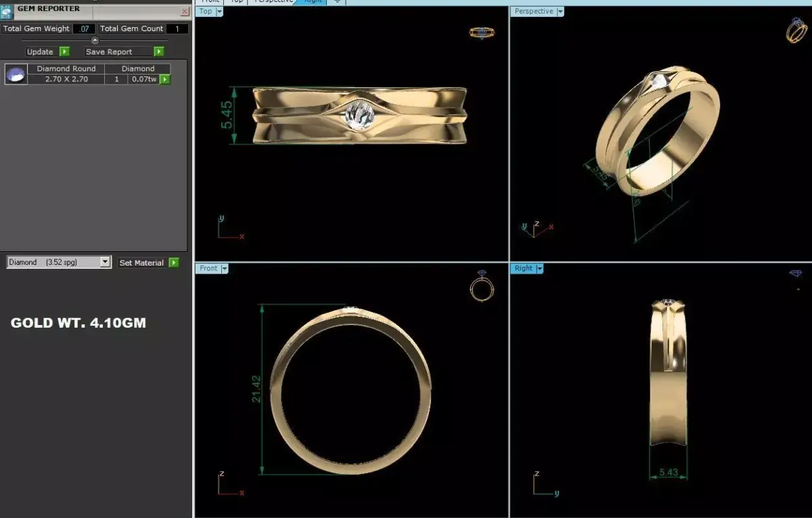Image resolution: width=812 pixels, height=518 pixels.
Task: Click the diamond icon in Right viewport corner
Action: click(796, 274)
